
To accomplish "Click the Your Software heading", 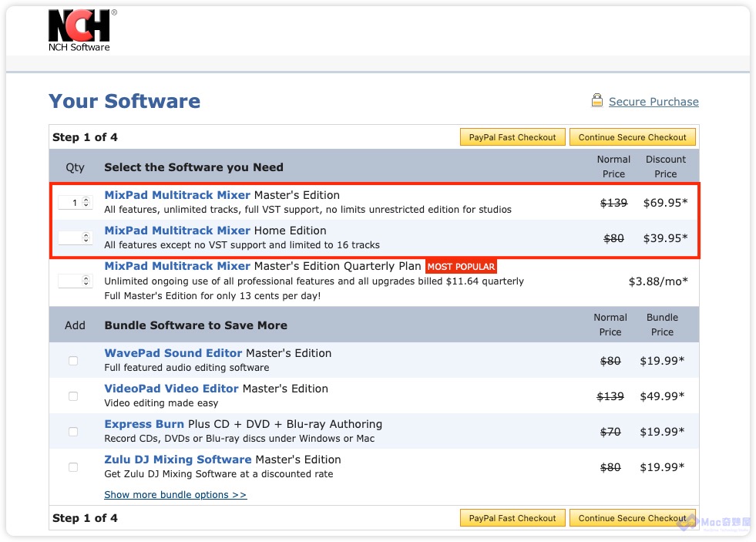I will [124, 101].
